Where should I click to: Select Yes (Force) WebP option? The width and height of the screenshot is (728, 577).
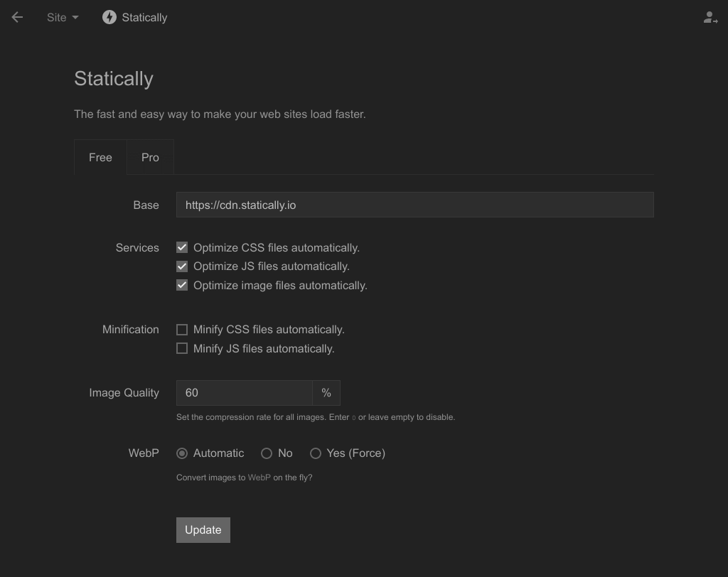click(x=316, y=453)
